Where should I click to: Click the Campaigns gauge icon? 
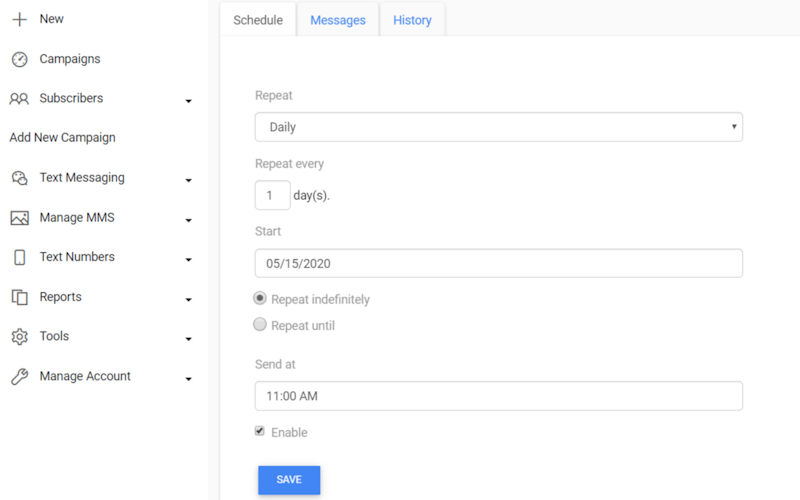(x=19, y=59)
